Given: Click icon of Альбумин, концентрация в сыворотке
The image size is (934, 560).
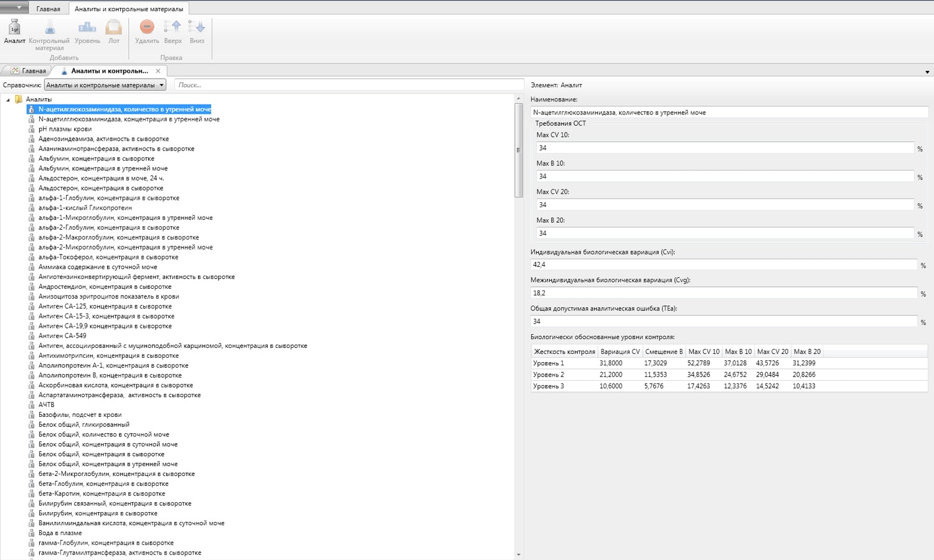Looking at the screenshot, I should [31, 159].
